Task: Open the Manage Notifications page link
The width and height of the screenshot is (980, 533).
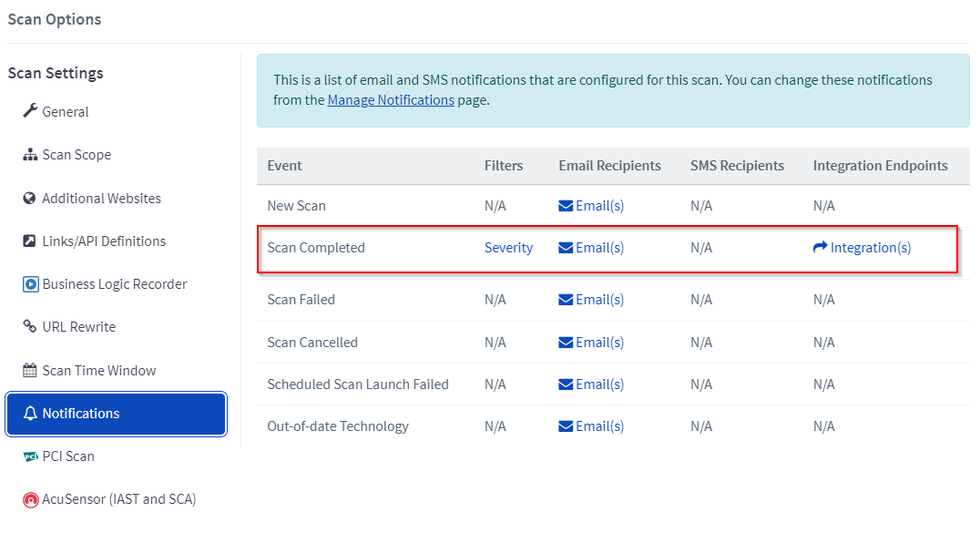Action: (x=391, y=100)
